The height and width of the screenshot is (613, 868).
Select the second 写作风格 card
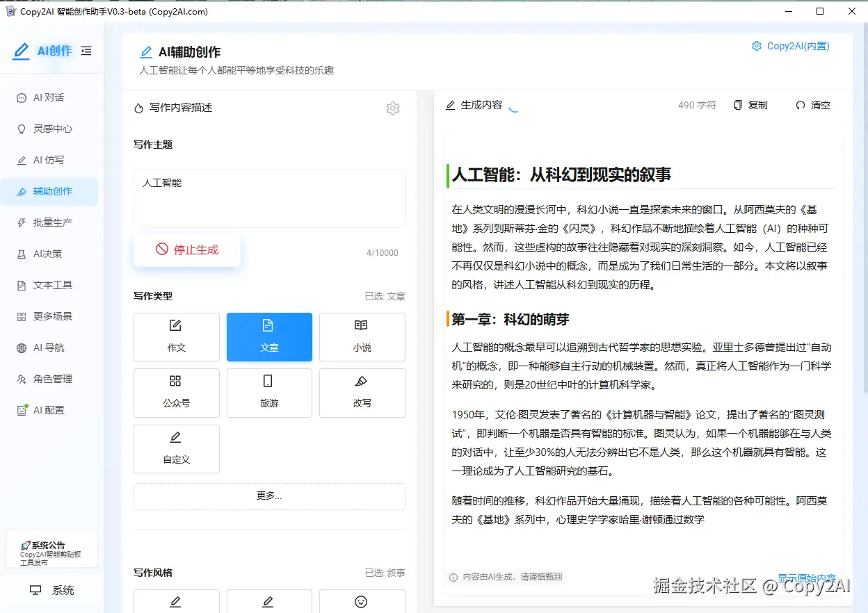[x=269, y=601]
